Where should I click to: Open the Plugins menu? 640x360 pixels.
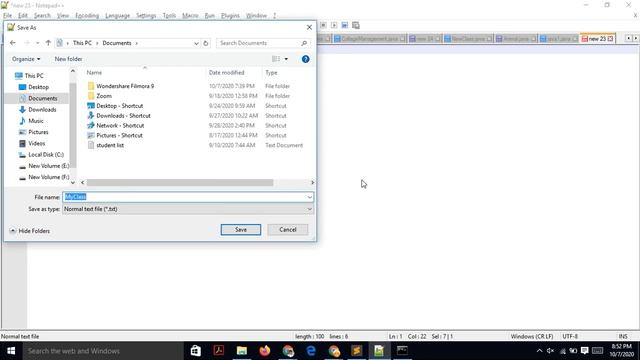coord(230,16)
